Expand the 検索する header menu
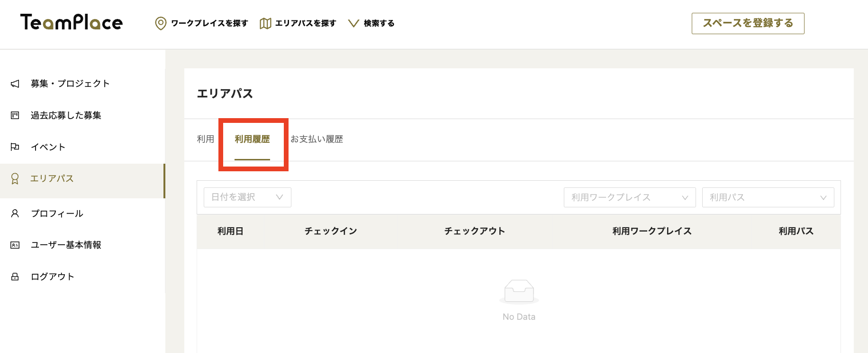Screen dimensions: 868x353 [x=371, y=23]
